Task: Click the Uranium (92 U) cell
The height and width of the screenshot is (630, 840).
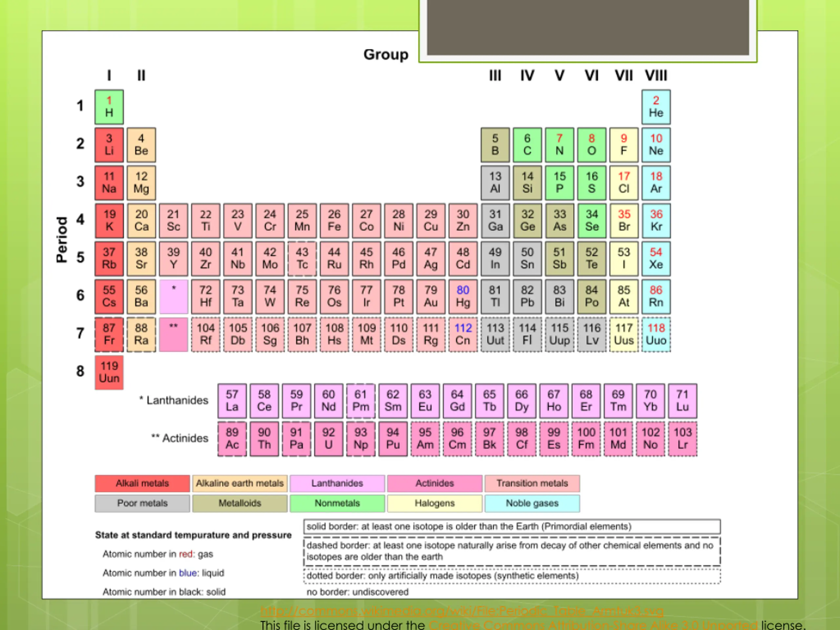Action: pos(328,439)
